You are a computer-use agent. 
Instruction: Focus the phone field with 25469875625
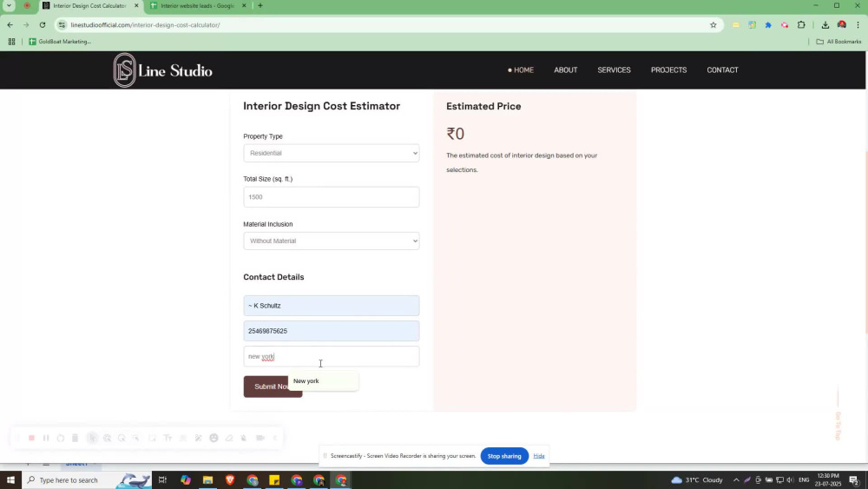tap(331, 331)
